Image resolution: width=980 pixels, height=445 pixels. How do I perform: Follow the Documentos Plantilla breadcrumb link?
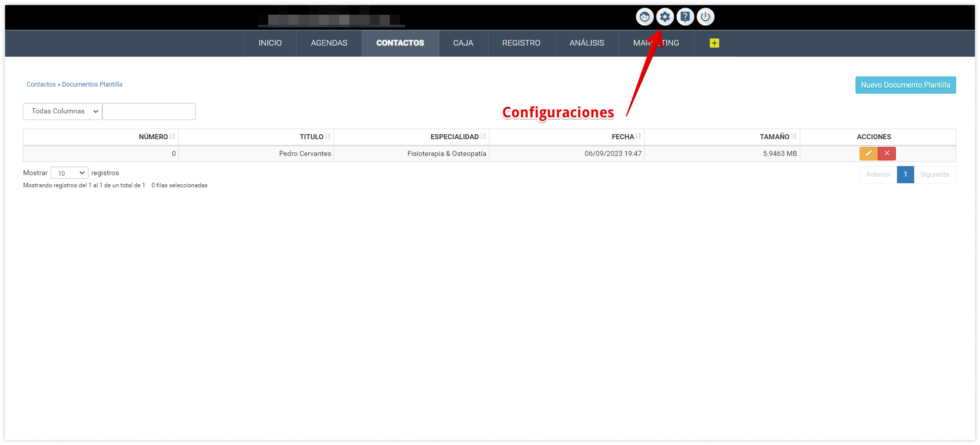pos(92,85)
